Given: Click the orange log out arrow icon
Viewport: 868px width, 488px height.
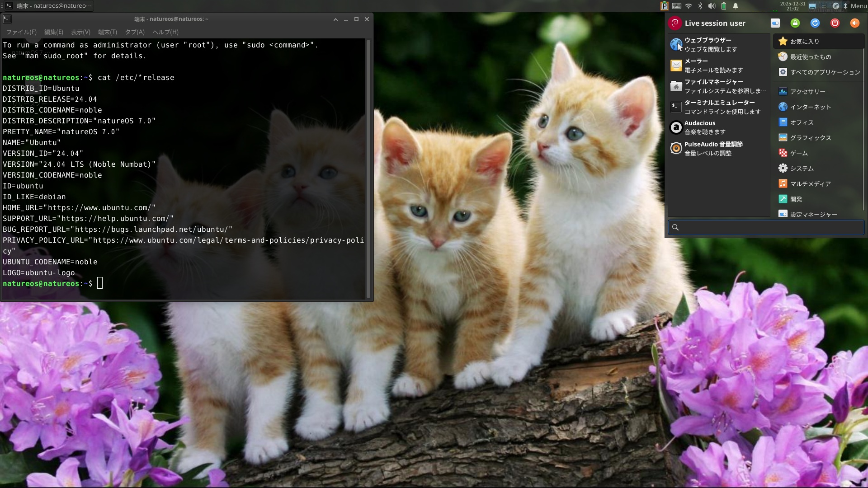Looking at the screenshot, I should [854, 23].
